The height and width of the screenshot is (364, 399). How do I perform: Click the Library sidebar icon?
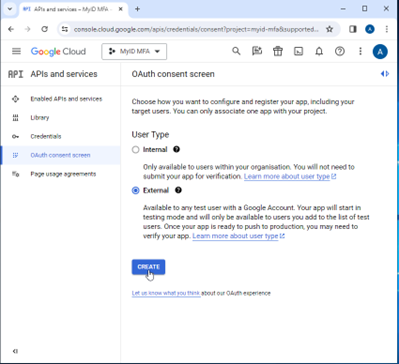click(15, 118)
